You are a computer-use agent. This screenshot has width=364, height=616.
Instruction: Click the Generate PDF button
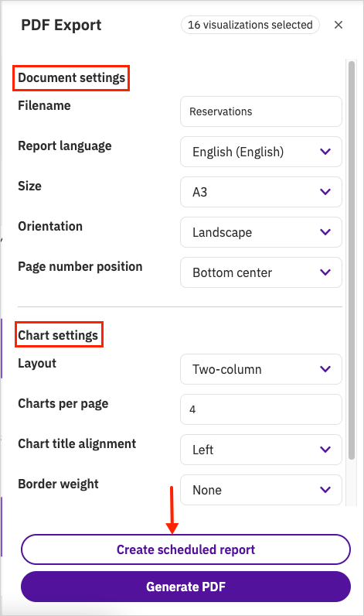tap(185, 587)
